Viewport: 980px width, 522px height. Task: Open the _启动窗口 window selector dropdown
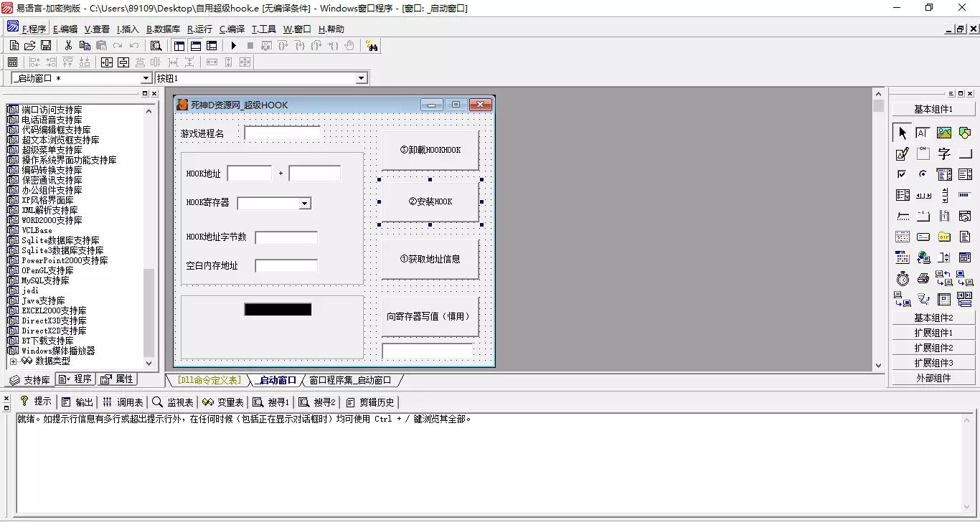point(146,78)
